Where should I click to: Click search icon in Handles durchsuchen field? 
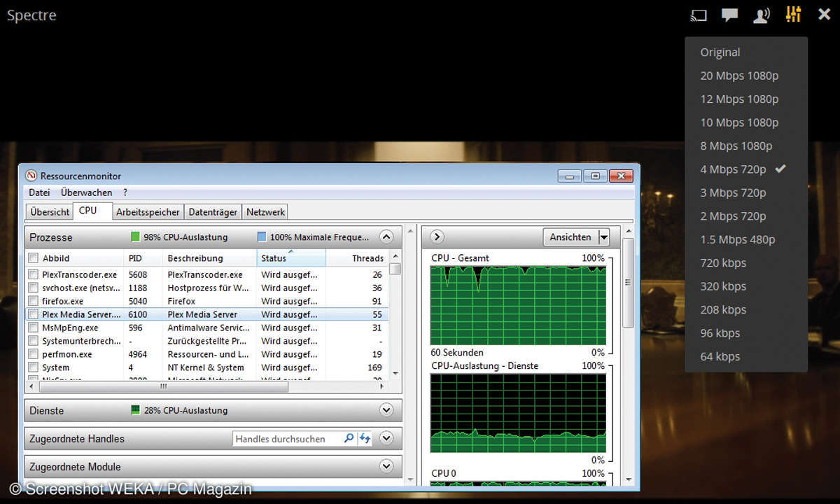pyautogui.click(x=349, y=439)
